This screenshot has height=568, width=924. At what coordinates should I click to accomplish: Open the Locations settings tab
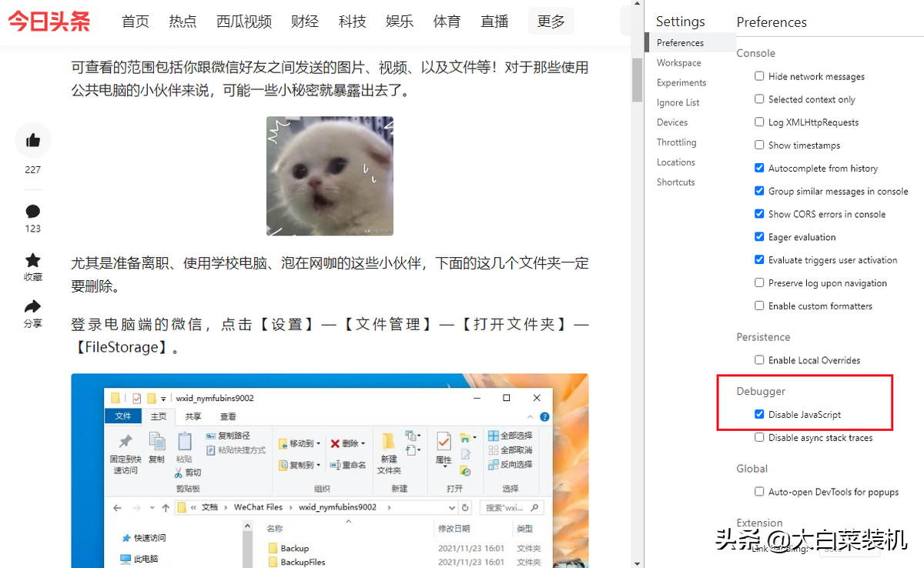676,163
